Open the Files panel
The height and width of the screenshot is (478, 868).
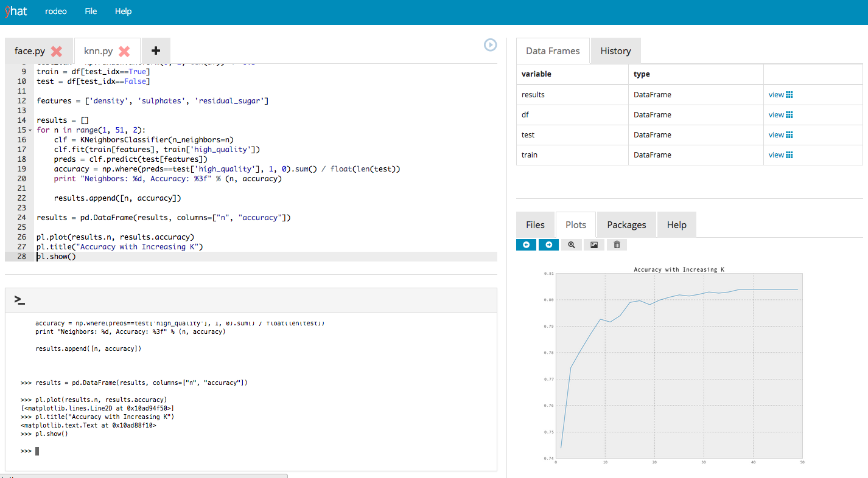click(535, 224)
